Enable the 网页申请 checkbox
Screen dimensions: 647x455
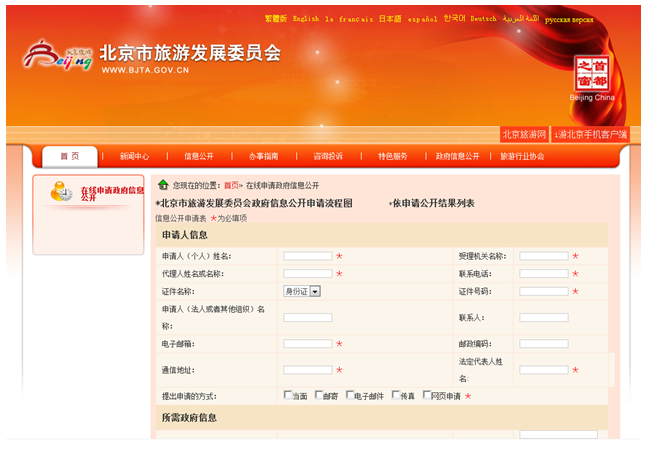[428, 395]
